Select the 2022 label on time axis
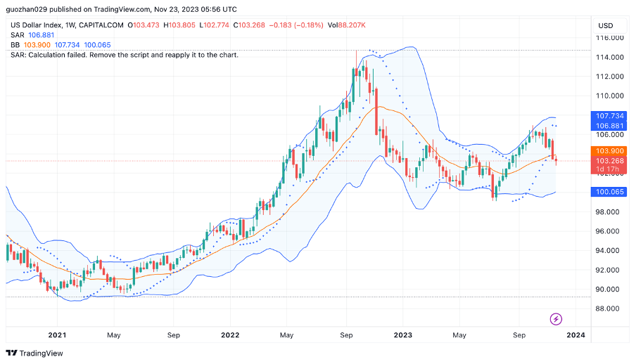The height and width of the screenshot is (364, 636). 229,335
